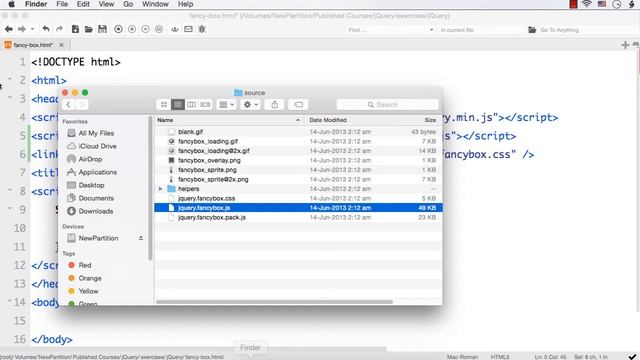Select the fancy-box.html editor tab
The height and width of the screenshot is (360, 640).
coord(33,45)
